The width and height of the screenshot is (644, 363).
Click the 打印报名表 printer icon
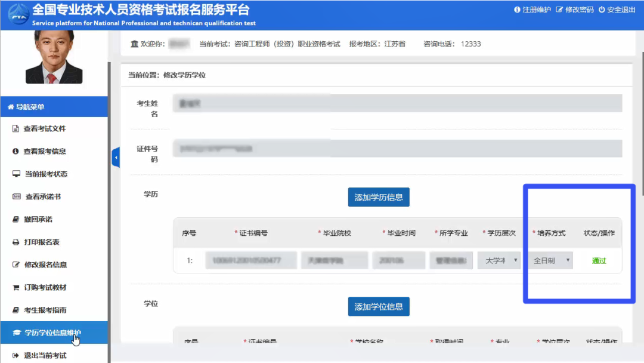pos(16,242)
